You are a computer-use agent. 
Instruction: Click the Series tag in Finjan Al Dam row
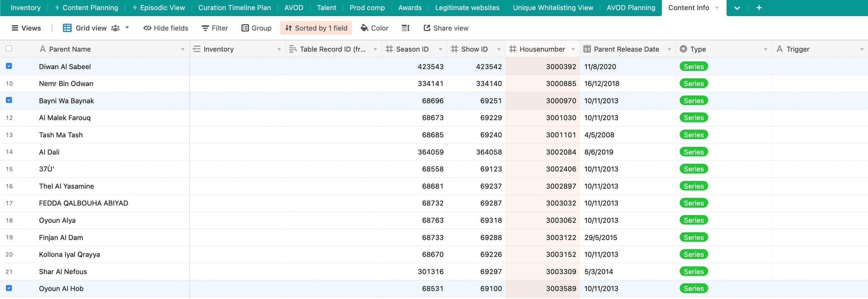(693, 237)
